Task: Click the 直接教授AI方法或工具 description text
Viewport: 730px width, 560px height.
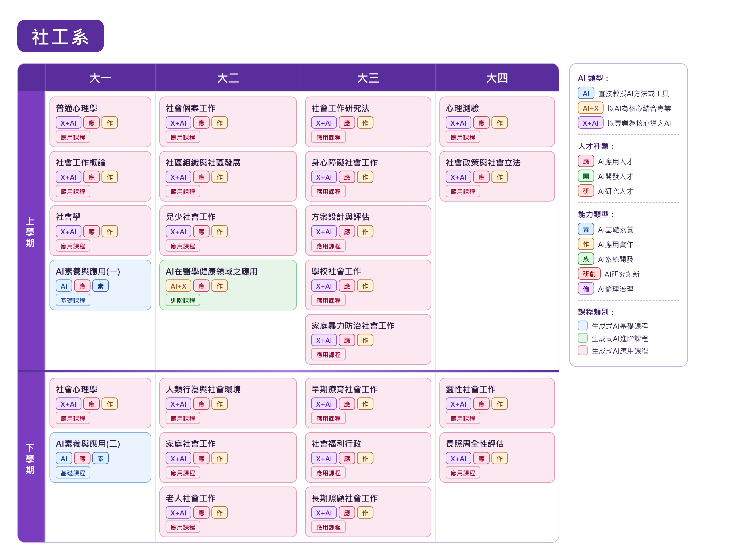Action: pyautogui.click(x=633, y=93)
